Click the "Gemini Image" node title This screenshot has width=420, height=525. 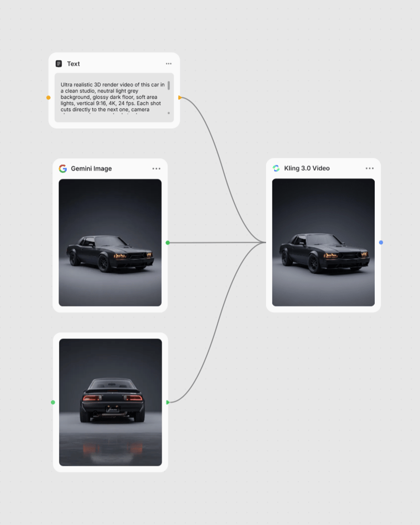click(91, 168)
